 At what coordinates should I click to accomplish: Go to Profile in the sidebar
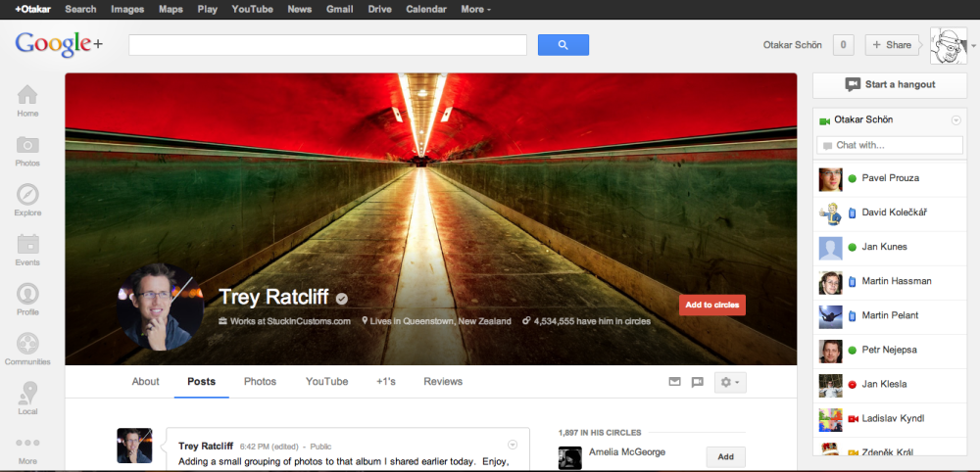click(27, 300)
